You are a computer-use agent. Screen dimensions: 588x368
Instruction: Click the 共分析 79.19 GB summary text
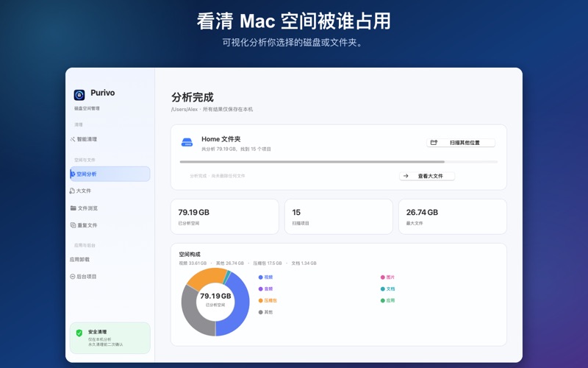[236, 149]
